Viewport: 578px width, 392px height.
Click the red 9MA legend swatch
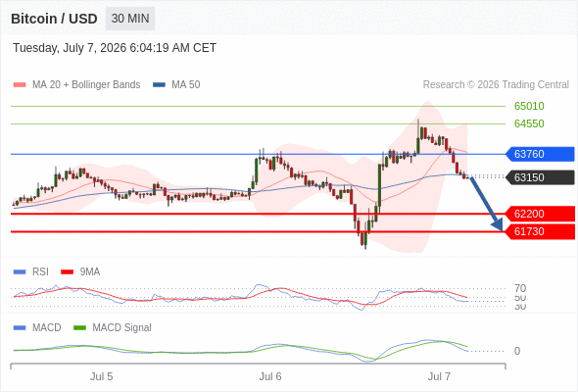pyautogui.click(x=67, y=272)
